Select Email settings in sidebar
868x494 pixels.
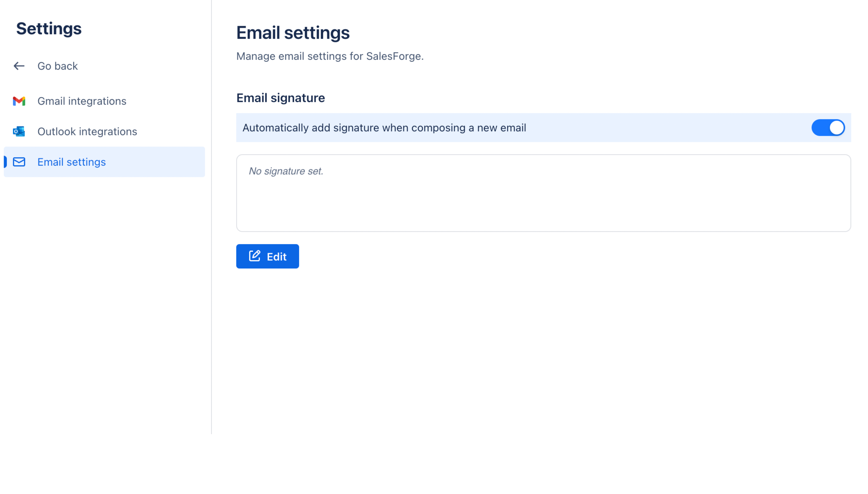tap(71, 162)
